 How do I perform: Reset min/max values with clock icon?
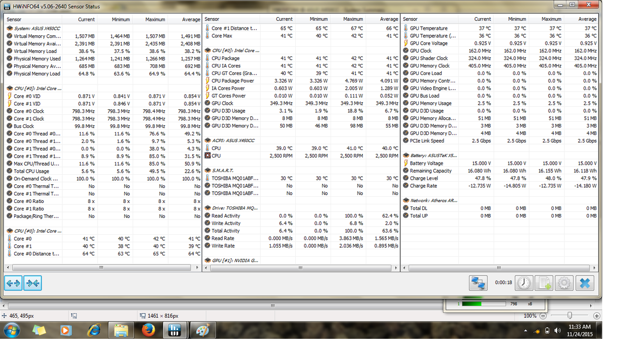click(x=524, y=282)
